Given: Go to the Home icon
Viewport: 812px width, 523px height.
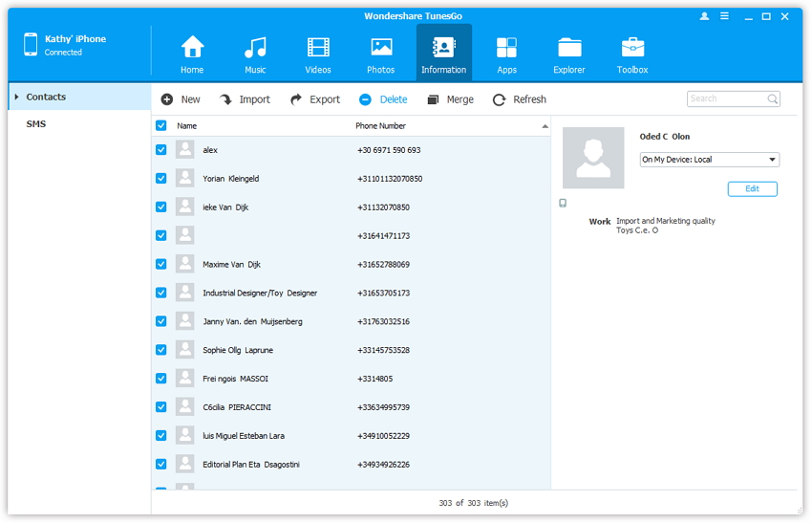Looking at the screenshot, I should pyautogui.click(x=192, y=54).
